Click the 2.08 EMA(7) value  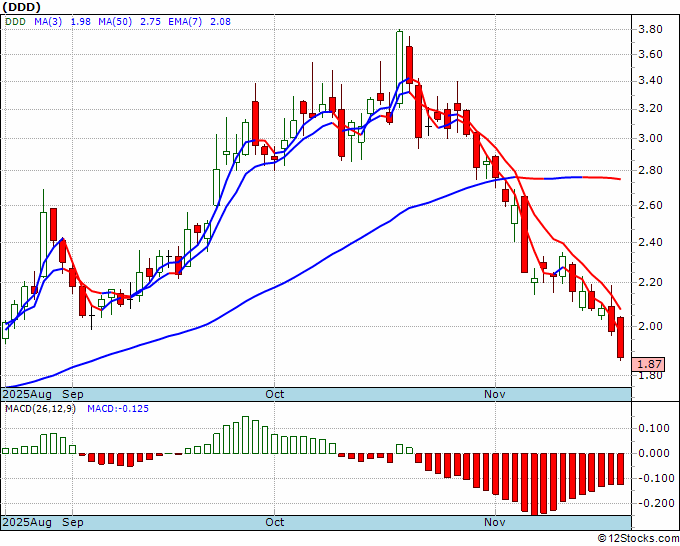pos(220,21)
